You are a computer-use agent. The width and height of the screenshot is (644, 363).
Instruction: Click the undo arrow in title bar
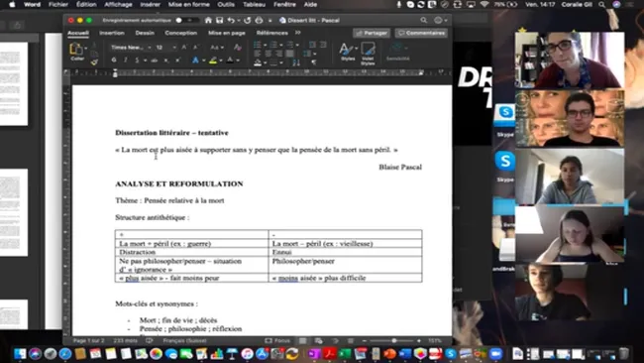pos(231,20)
